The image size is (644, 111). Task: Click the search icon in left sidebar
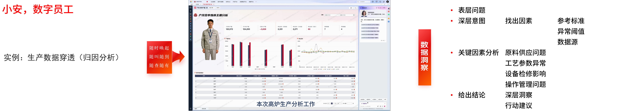pos(190,8)
